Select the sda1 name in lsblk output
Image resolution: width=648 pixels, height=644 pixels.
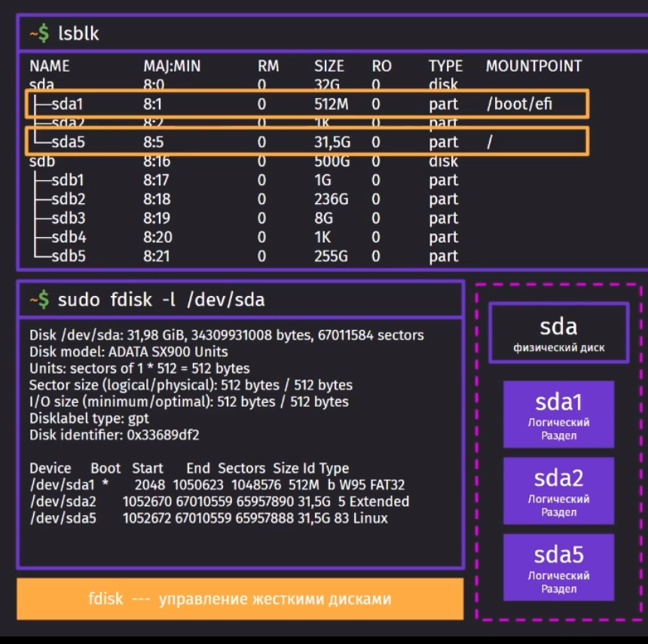[67, 104]
